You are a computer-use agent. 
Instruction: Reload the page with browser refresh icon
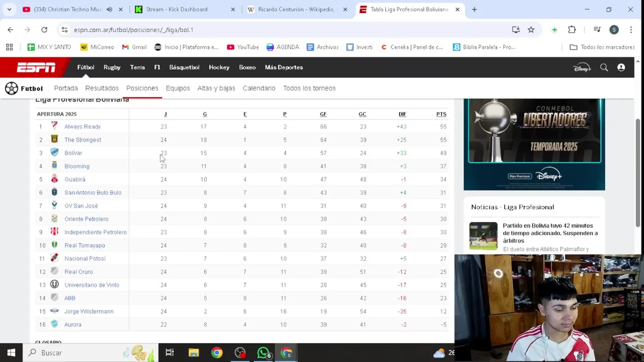pyautogui.click(x=44, y=30)
